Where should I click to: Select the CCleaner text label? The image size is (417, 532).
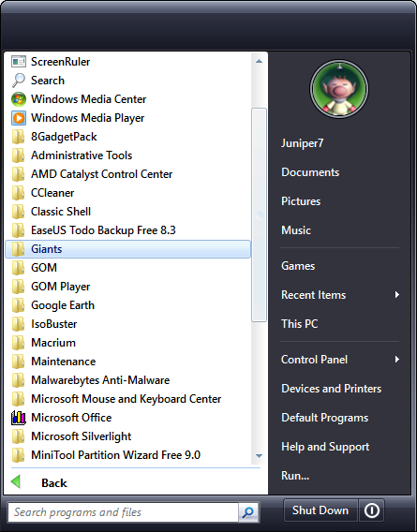(52, 193)
